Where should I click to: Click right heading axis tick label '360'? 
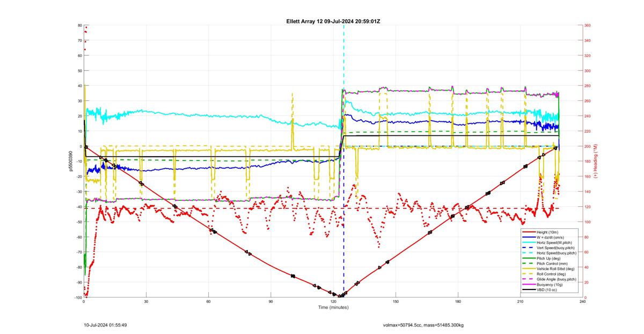tap(588, 26)
